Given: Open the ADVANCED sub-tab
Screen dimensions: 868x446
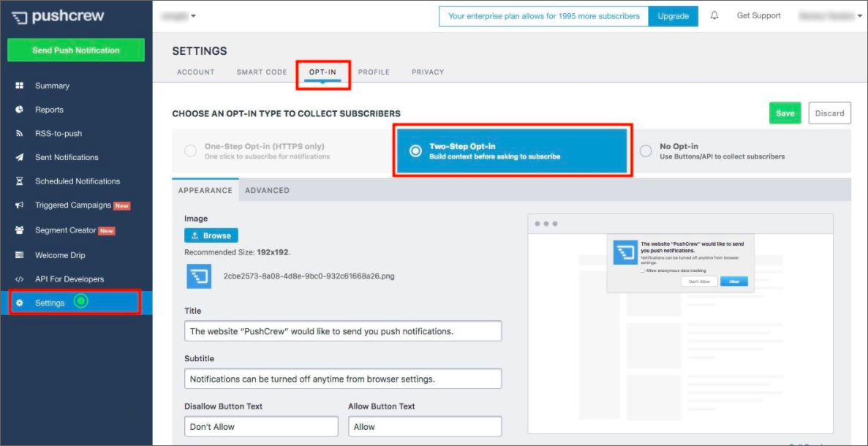Looking at the screenshot, I should [268, 190].
